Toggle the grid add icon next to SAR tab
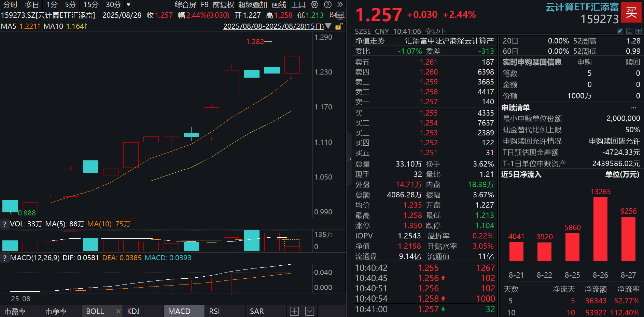The image size is (644, 317). [294, 311]
